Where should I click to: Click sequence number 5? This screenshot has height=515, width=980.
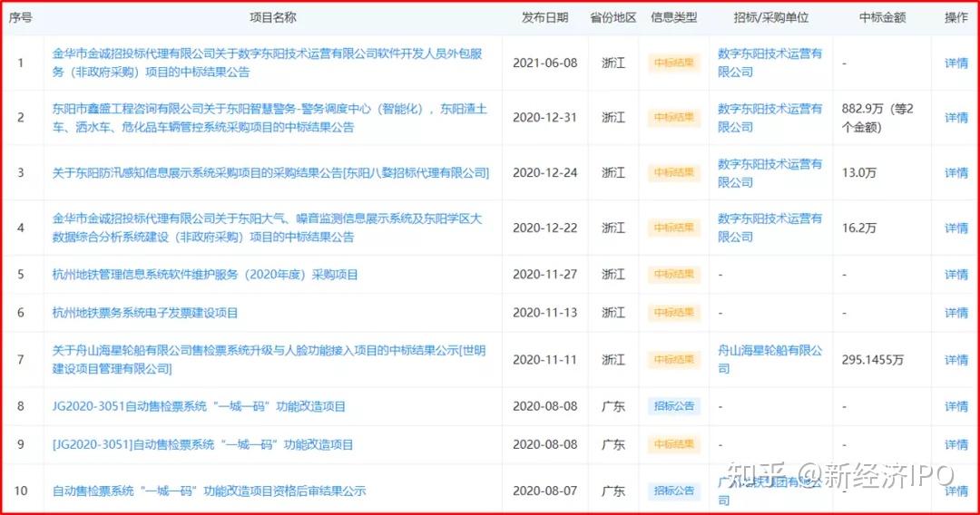(x=21, y=275)
